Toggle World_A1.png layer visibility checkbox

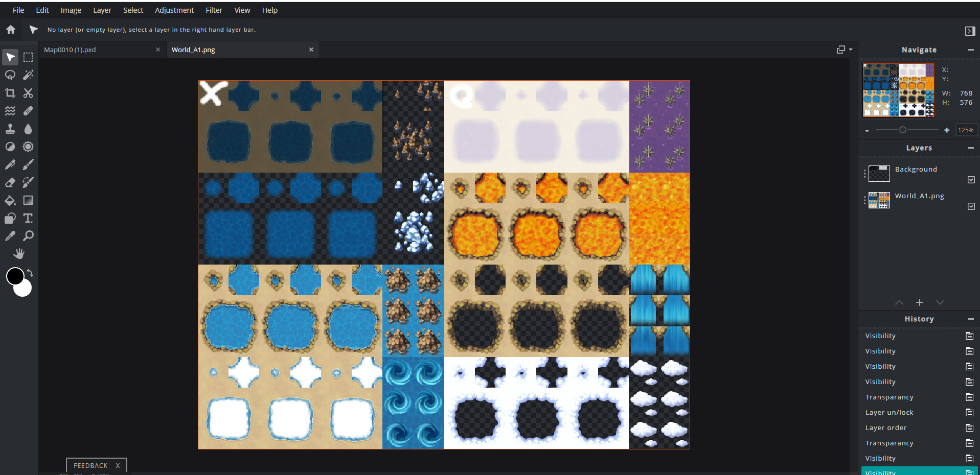tap(971, 206)
